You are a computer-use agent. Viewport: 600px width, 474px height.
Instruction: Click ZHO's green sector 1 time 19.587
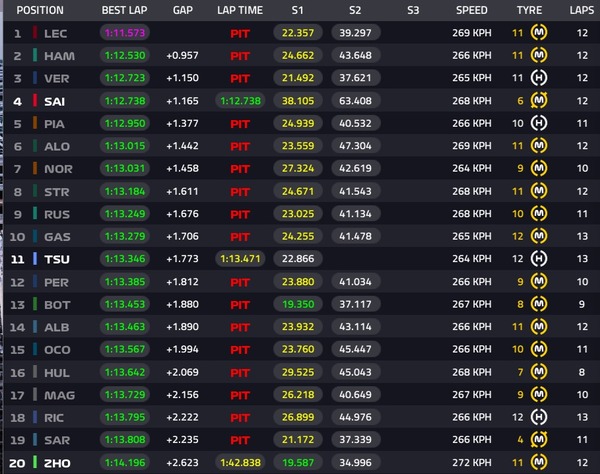[x=298, y=462]
